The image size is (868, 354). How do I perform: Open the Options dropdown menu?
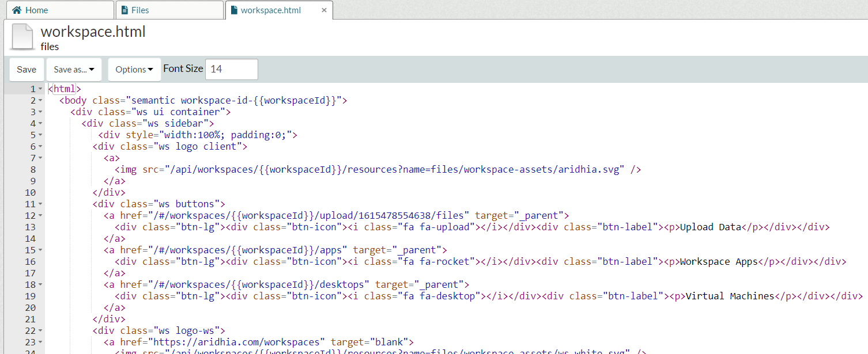click(x=134, y=69)
